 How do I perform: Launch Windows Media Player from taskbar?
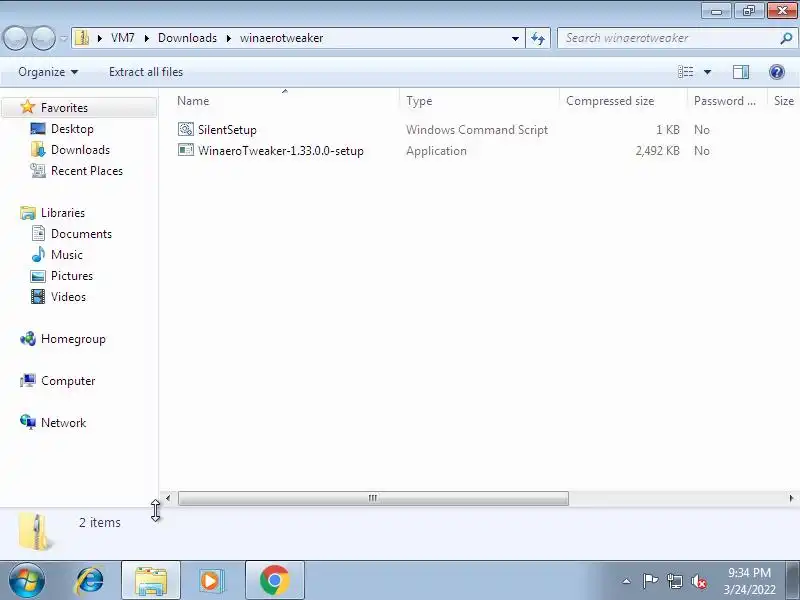tap(211, 581)
